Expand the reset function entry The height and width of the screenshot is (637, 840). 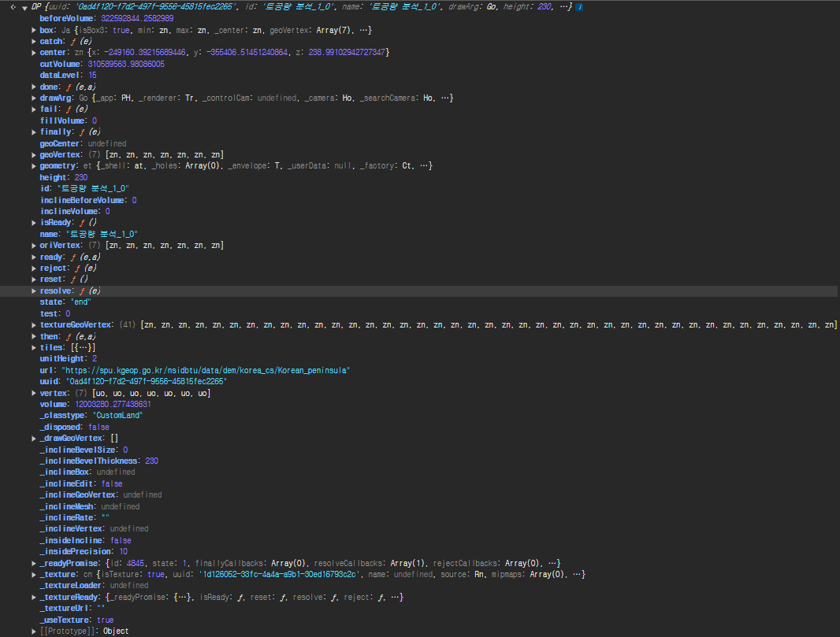34,280
